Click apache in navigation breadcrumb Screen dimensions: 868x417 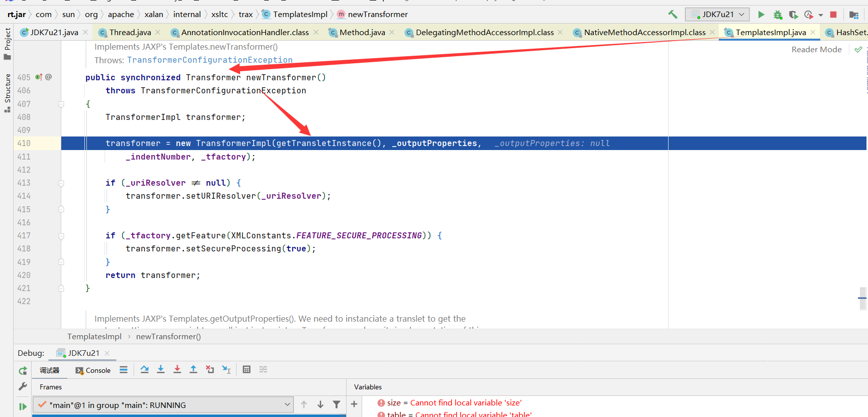pos(121,15)
